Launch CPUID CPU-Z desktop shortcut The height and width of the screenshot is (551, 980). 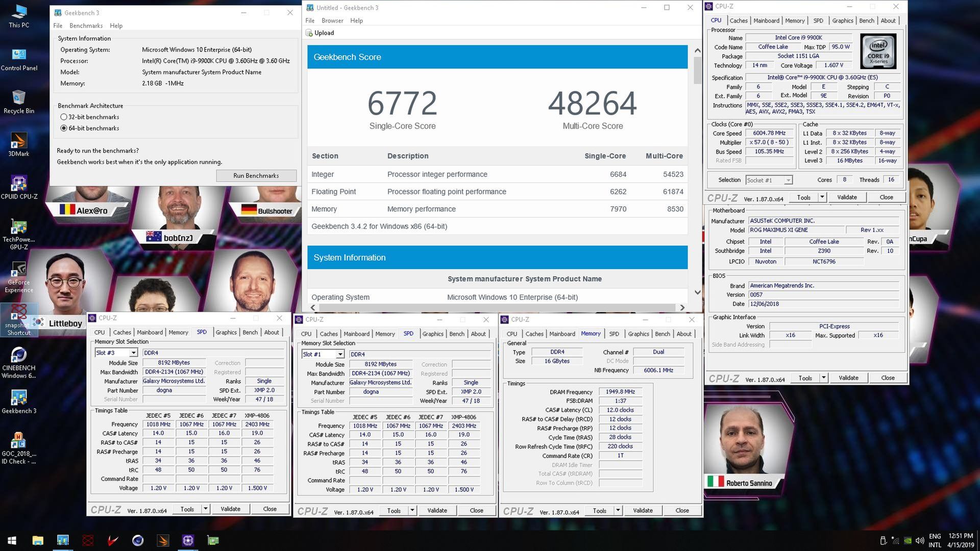coord(19,188)
